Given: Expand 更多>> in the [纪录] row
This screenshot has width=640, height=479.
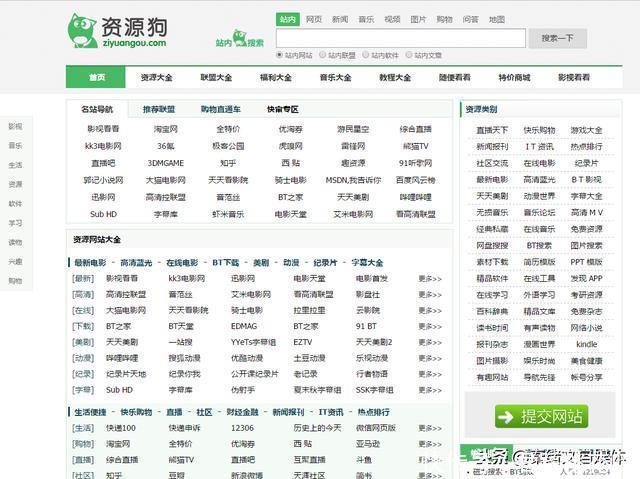Looking at the screenshot, I should (430, 374).
